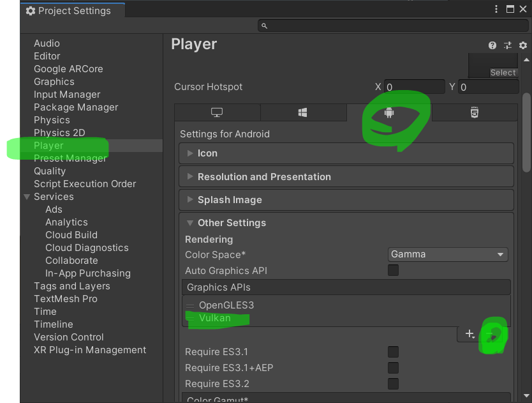532x403 pixels.
Task: Add a Graphics API with plus button
Action: (470, 334)
